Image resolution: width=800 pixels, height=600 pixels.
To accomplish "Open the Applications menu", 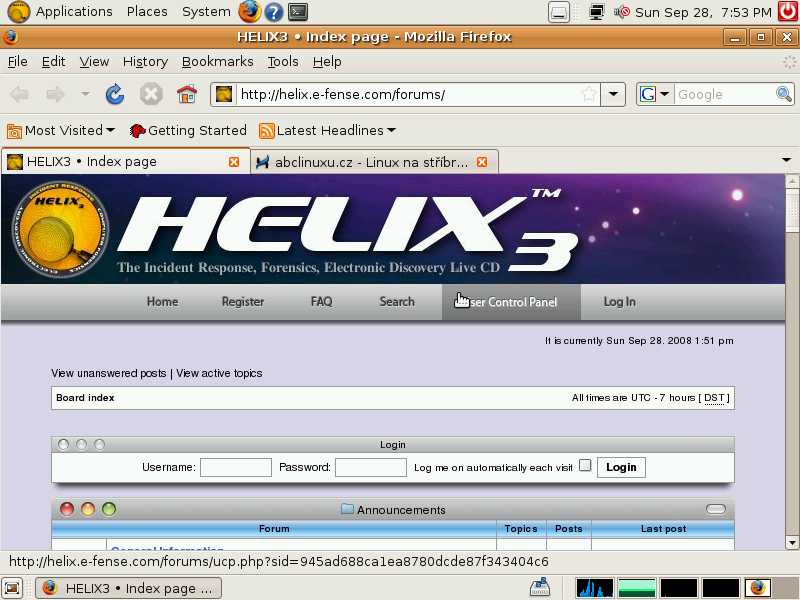I will coord(74,12).
